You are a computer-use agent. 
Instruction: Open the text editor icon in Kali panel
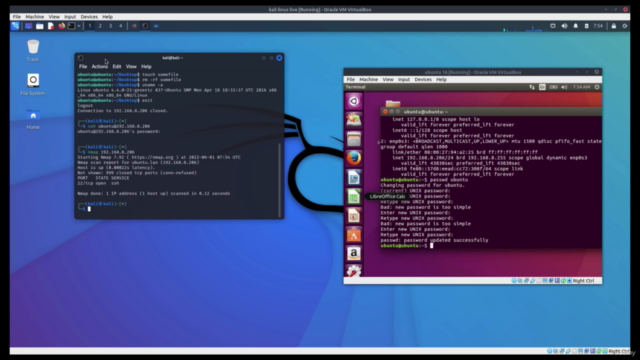(51, 26)
